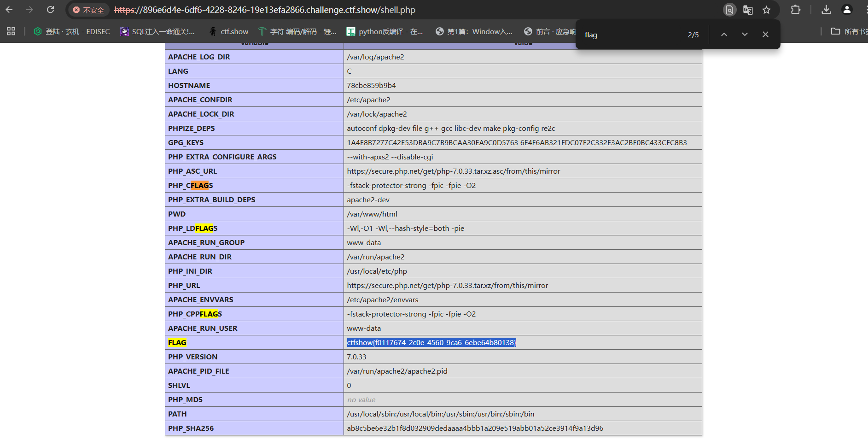Click the page search lens icon in address bar

coord(729,10)
